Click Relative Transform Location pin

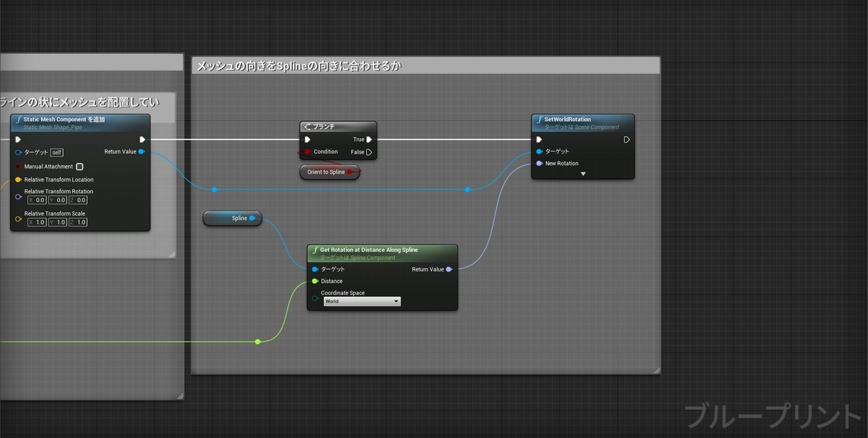pos(18,180)
